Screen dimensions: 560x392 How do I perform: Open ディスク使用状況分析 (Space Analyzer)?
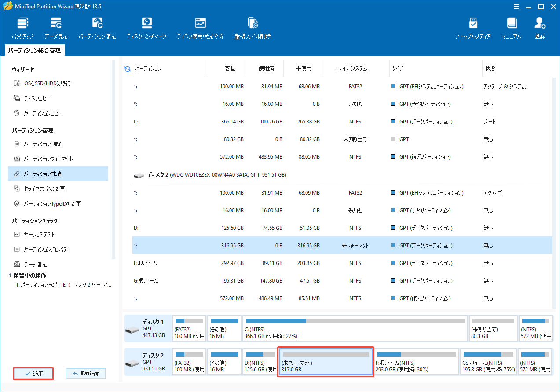click(200, 26)
